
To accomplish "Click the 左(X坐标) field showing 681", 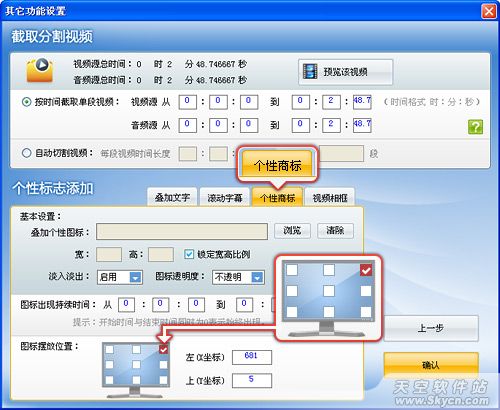I will (252, 357).
